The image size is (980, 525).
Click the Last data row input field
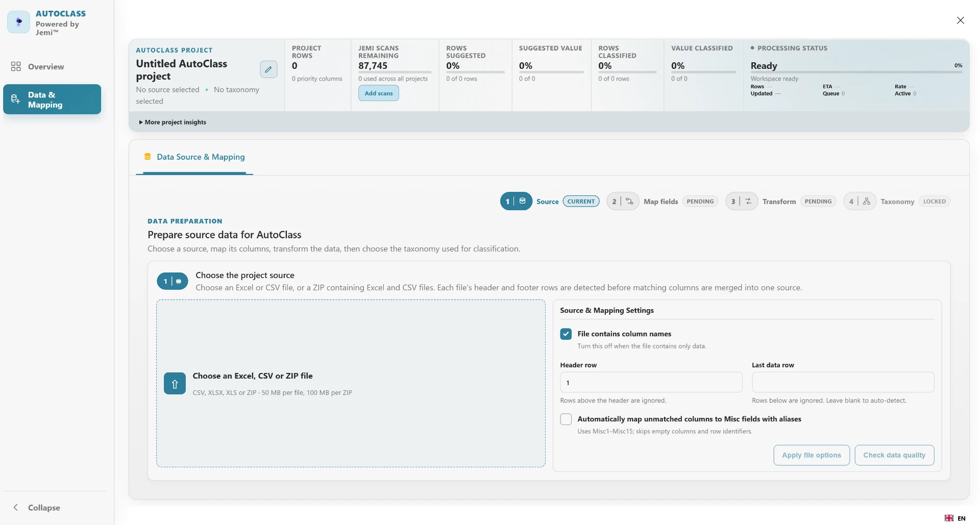click(843, 382)
